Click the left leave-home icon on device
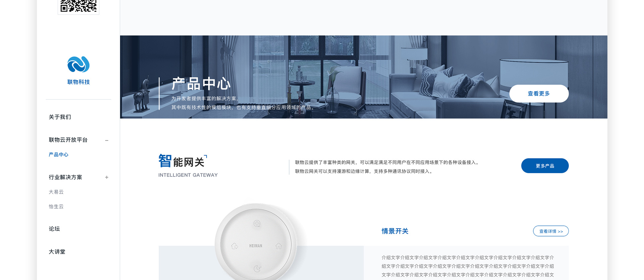644x280 pixels. pos(234,246)
